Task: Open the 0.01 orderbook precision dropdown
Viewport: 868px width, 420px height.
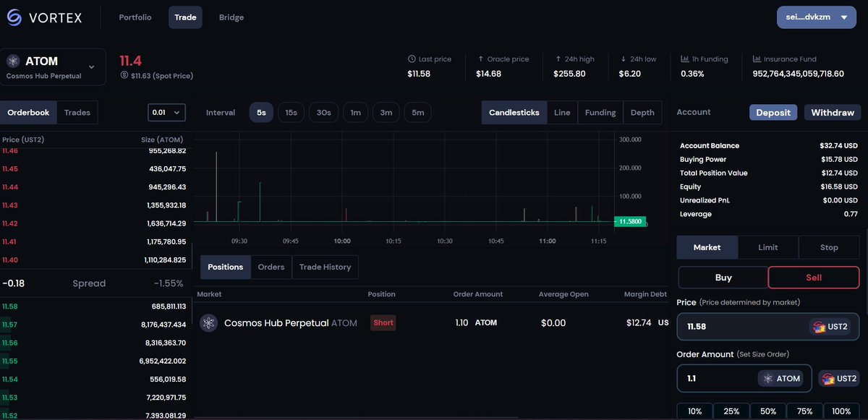Action: (166, 112)
